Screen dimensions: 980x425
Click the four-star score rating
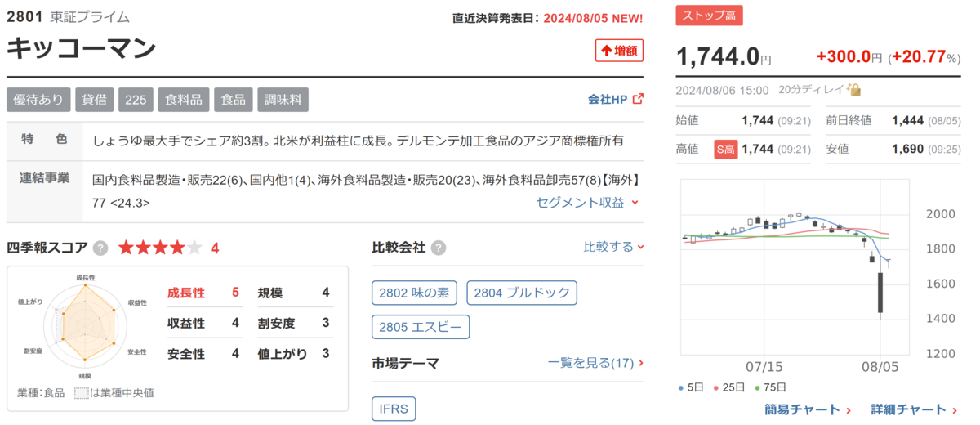click(160, 248)
